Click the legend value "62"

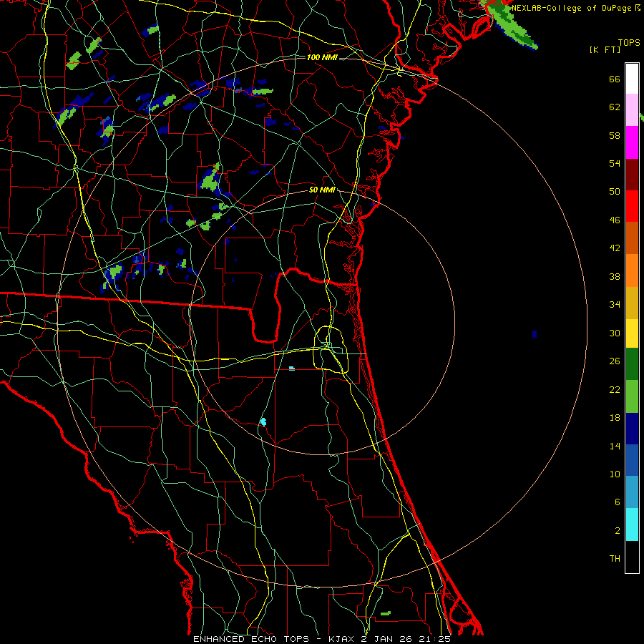pos(615,107)
